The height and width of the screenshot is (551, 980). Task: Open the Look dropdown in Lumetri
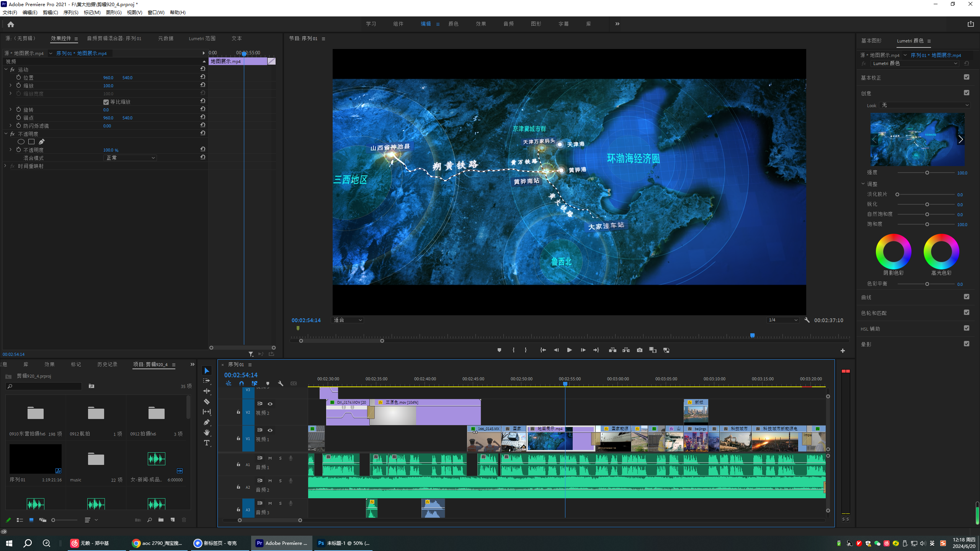(x=924, y=105)
